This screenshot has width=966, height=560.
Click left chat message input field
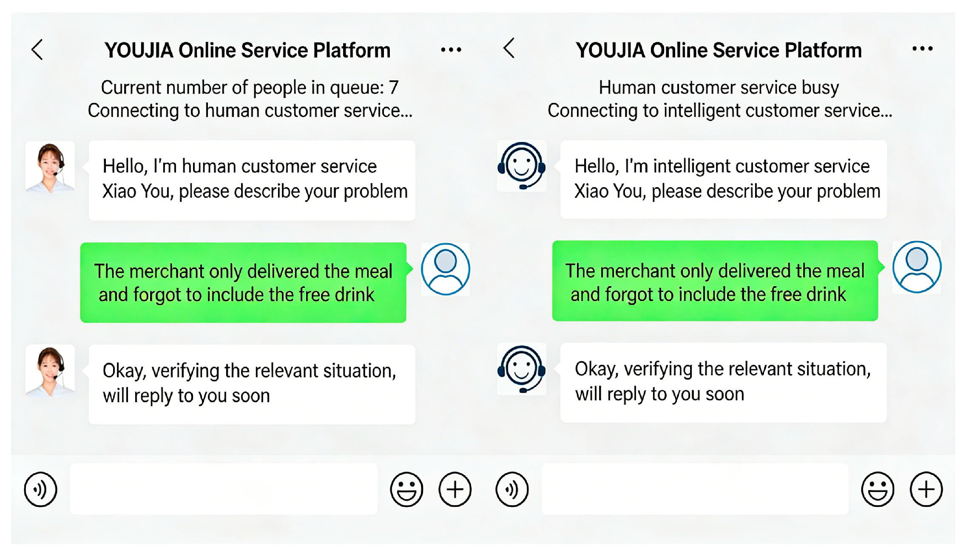tap(223, 489)
